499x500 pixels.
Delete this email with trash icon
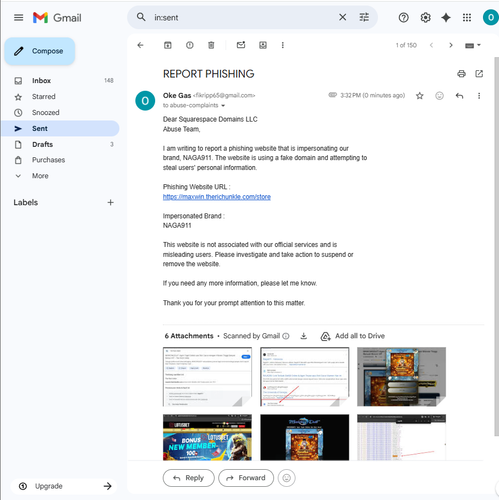click(x=211, y=45)
